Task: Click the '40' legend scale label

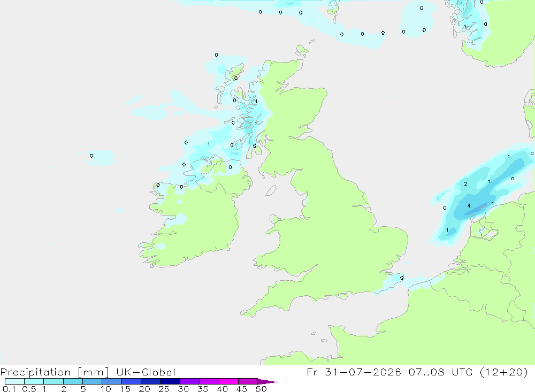Action: tap(222, 389)
